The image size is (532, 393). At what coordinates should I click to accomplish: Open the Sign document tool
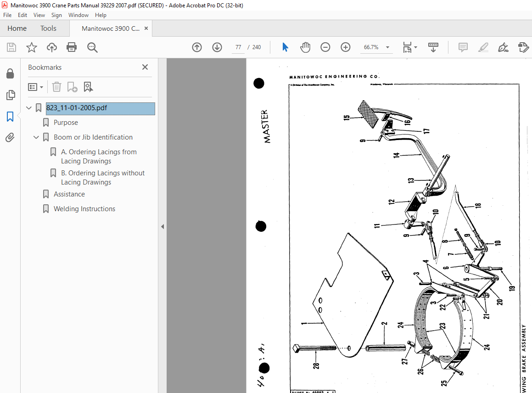click(x=503, y=47)
